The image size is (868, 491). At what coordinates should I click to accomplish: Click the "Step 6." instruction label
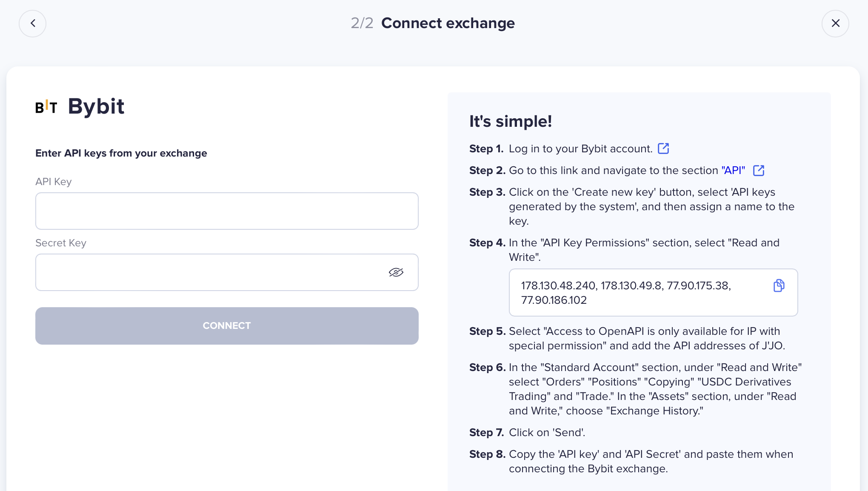coord(487,368)
